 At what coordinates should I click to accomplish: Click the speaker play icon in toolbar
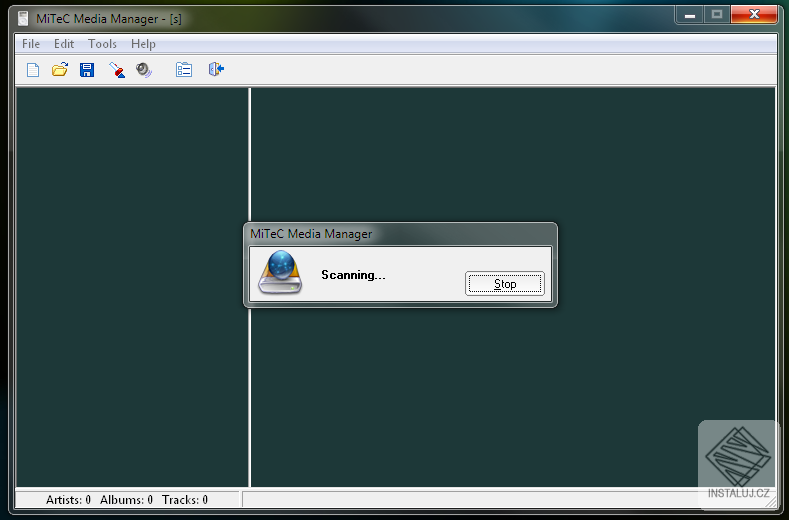[144, 69]
